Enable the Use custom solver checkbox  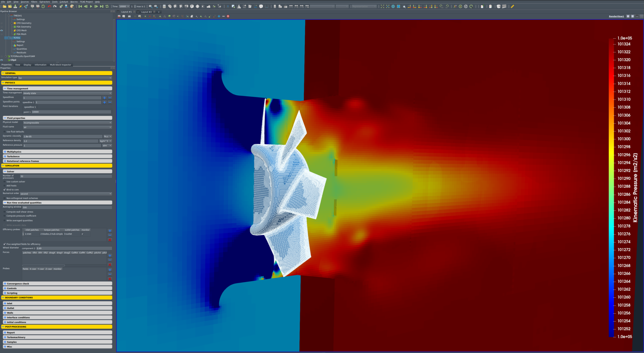[4, 182]
